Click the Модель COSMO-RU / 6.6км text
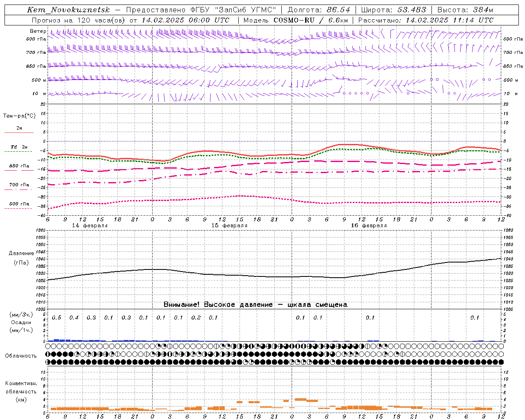 pyautogui.click(x=296, y=20)
